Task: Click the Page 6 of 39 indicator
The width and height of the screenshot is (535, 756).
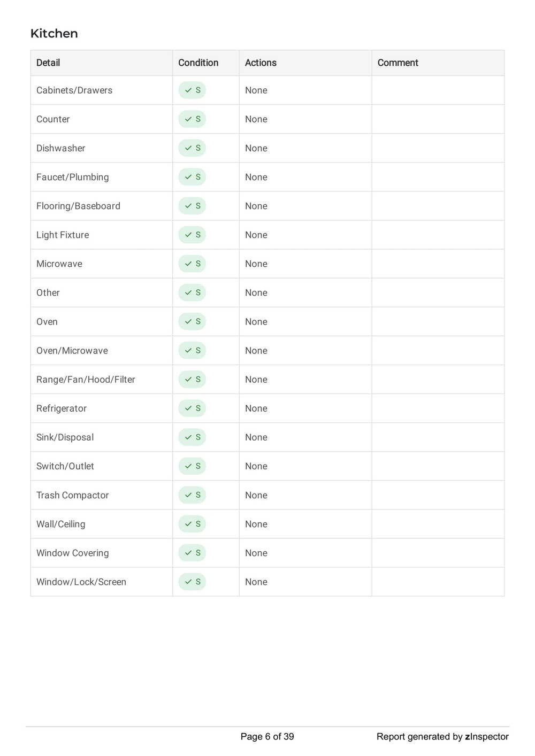Action: tap(267, 737)
